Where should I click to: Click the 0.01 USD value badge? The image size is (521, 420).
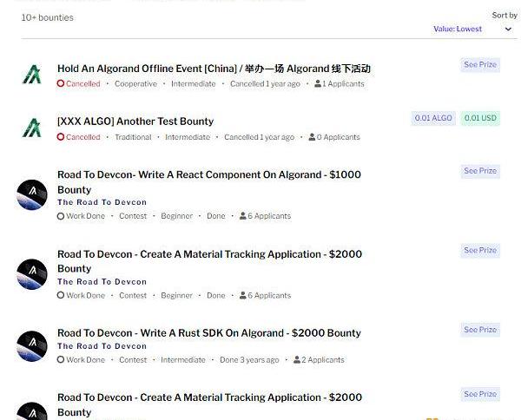tap(480, 118)
